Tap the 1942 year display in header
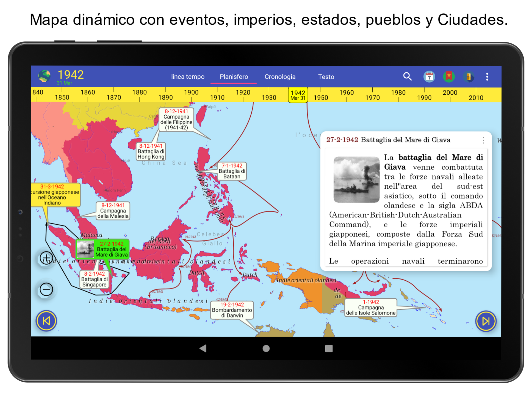Image resolution: width=532 pixels, height=399 pixels. tap(70, 75)
